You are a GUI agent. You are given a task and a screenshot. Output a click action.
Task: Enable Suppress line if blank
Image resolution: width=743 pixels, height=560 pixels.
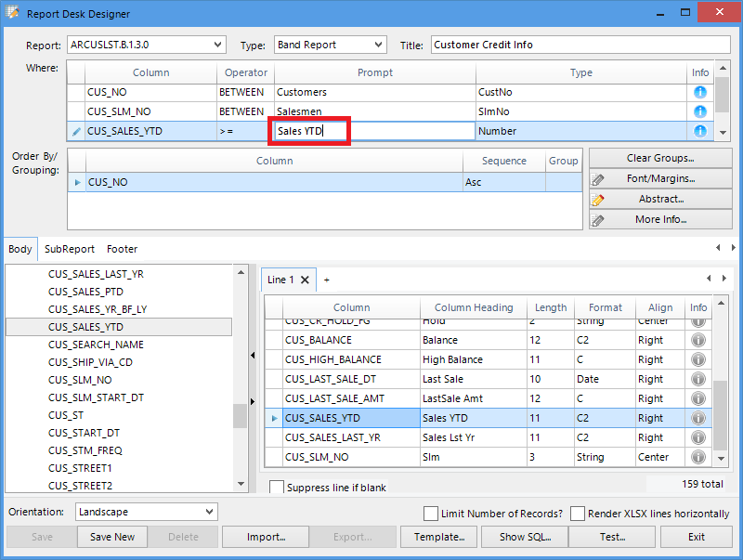(277, 488)
